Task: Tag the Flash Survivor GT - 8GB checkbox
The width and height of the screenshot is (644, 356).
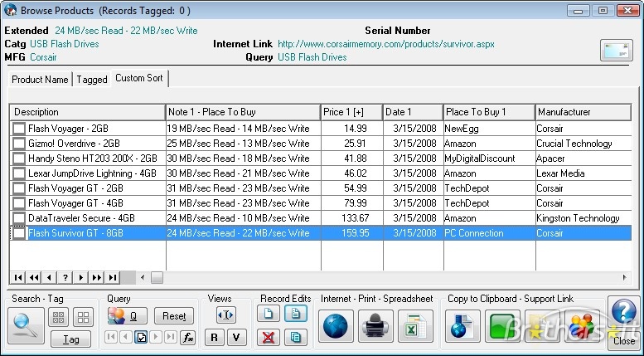Action: click(x=19, y=233)
